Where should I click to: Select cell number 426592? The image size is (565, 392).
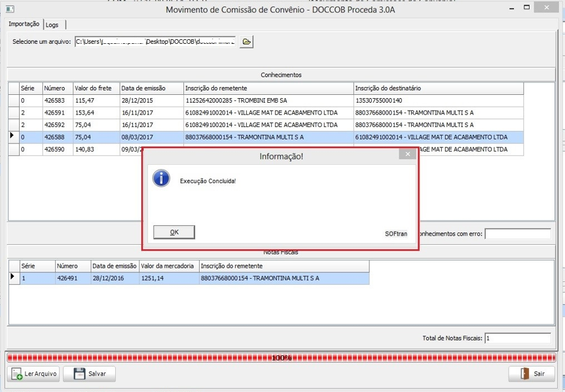pos(58,125)
